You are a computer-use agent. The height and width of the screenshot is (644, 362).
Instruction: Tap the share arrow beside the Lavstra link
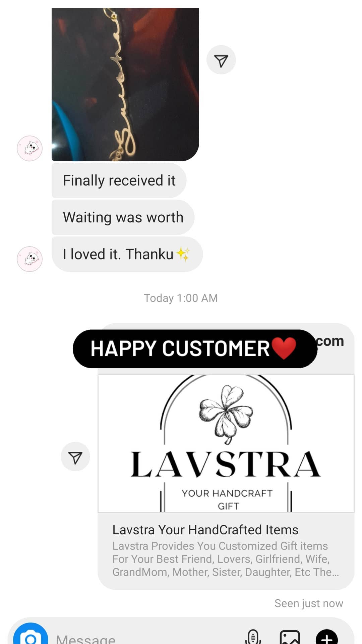tap(75, 457)
